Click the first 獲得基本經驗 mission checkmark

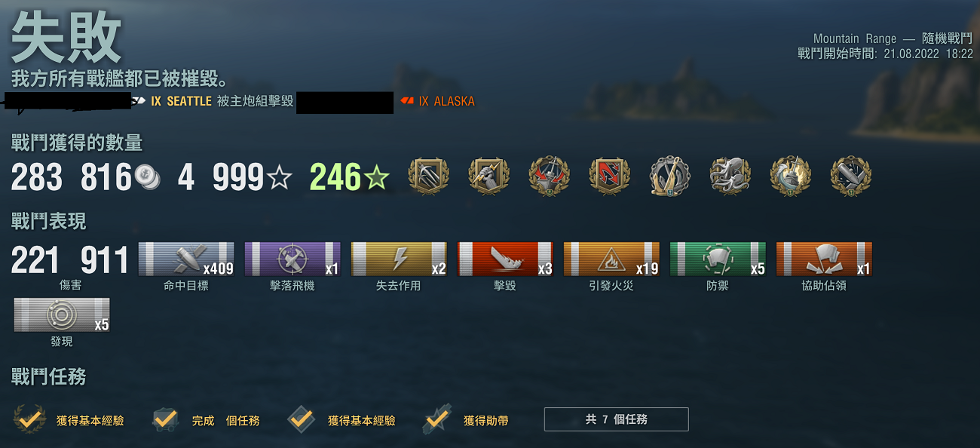[x=29, y=419]
